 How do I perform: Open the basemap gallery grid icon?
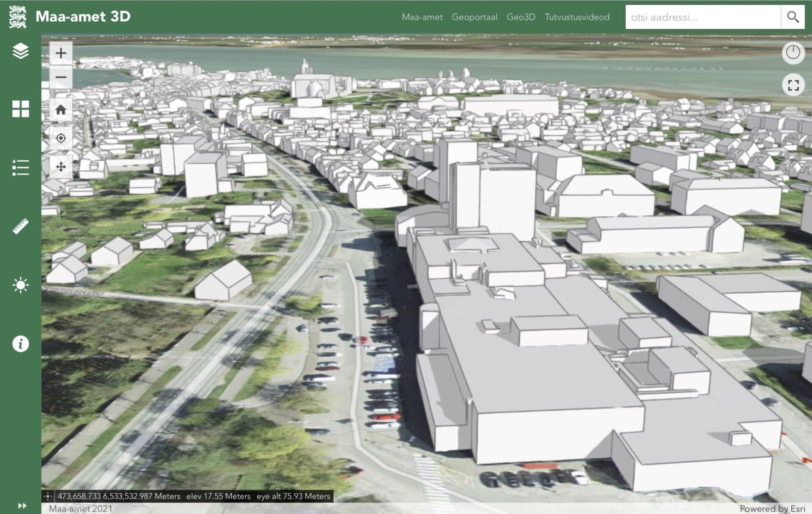[x=20, y=109]
